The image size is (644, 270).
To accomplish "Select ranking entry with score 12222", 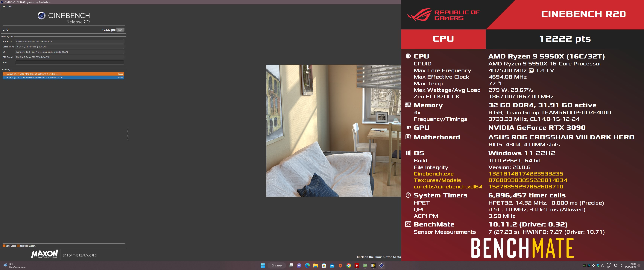I will pyautogui.click(x=63, y=74).
